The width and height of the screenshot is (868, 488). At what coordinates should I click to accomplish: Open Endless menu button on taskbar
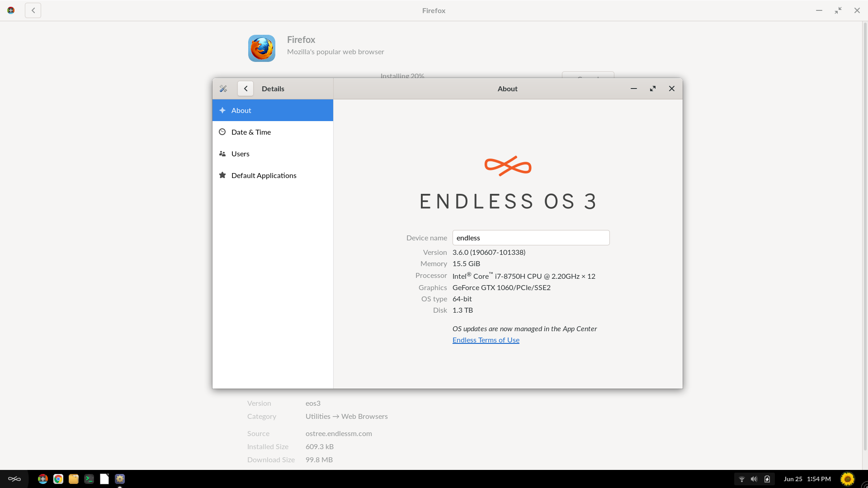[x=14, y=479]
